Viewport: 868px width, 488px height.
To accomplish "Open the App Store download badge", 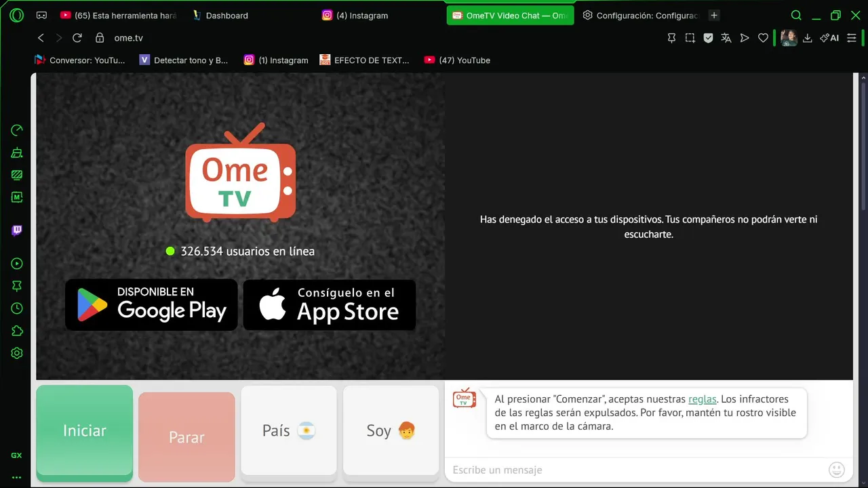I will pos(330,305).
